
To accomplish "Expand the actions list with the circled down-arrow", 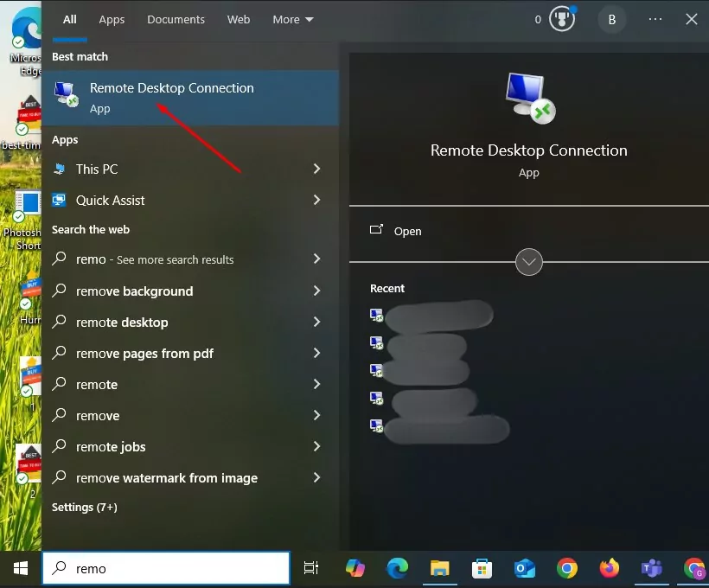I will (528, 262).
